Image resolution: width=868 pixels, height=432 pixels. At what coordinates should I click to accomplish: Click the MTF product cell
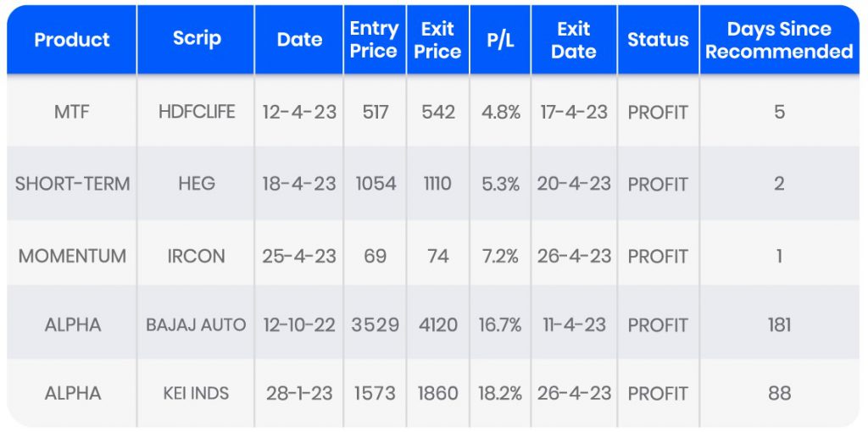pyautogui.click(x=72, y=112)
